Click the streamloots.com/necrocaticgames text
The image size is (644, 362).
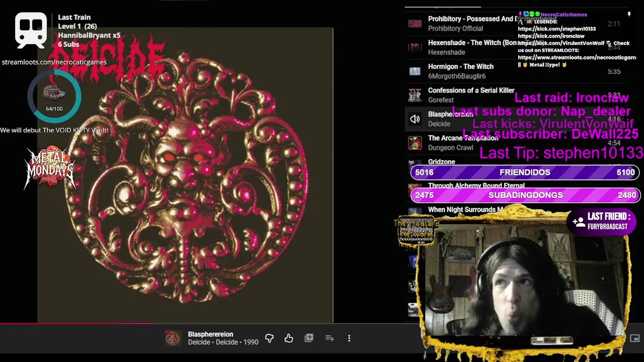(x=54, y=62)
